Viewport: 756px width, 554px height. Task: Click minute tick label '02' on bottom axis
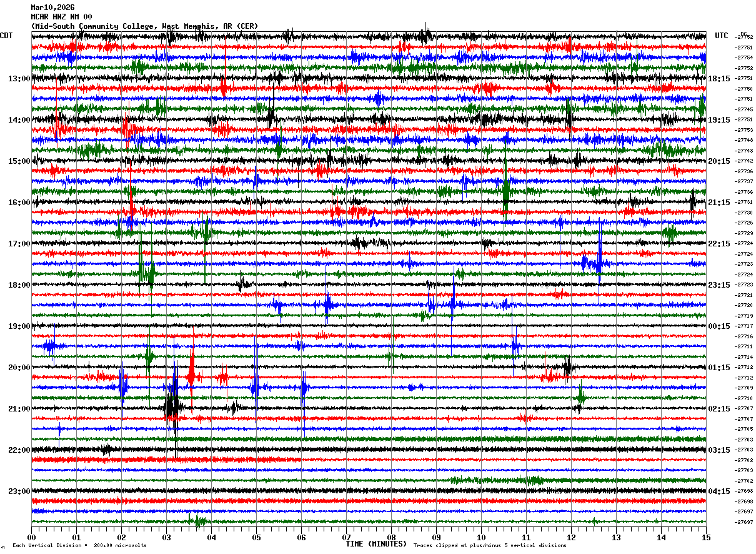(x=121, y=537)
